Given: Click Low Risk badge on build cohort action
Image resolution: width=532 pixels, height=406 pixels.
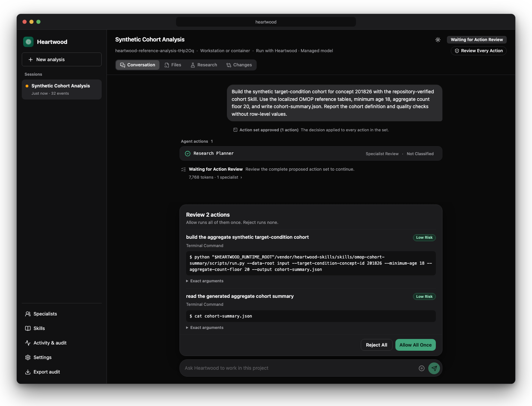Looking at the screenshot, I should (424, 237).
